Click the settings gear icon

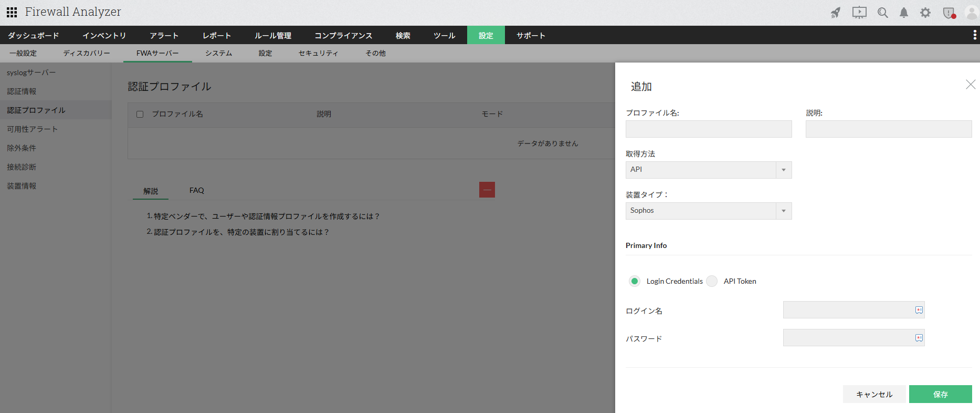click(925, 13)
